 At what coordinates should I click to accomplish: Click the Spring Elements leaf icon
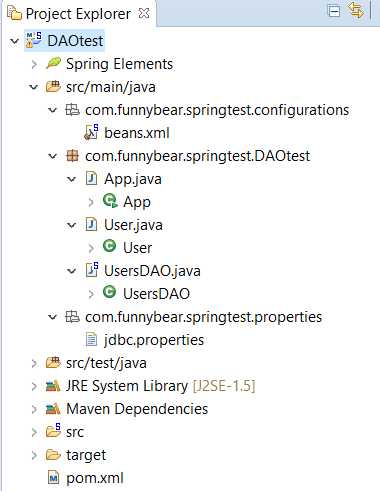(x=53, y=63)
